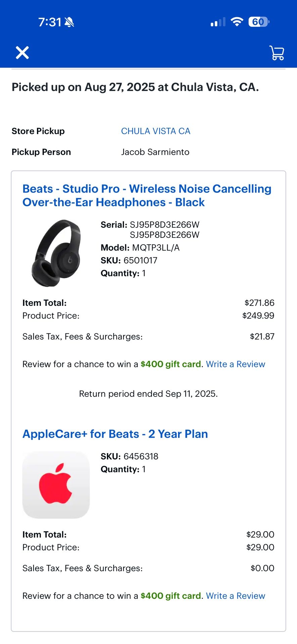Tap the $400 gift card promotion text
297x644 pixels.
171,364
